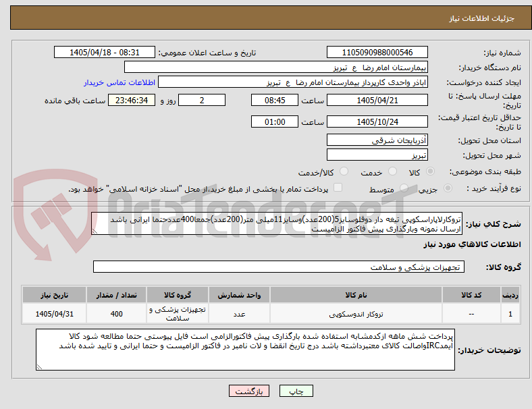Click the گروه کالا field تجهیزات پزشکی و سلامت
This screenshot has height=409, width=532.
[x=279, y=267]
